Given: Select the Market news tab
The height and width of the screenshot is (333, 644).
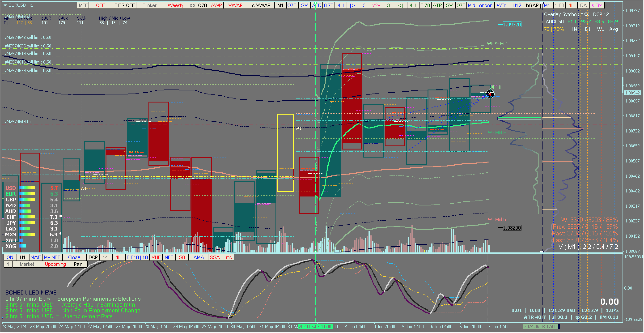Looking at the screenshot, I should 27,264.
